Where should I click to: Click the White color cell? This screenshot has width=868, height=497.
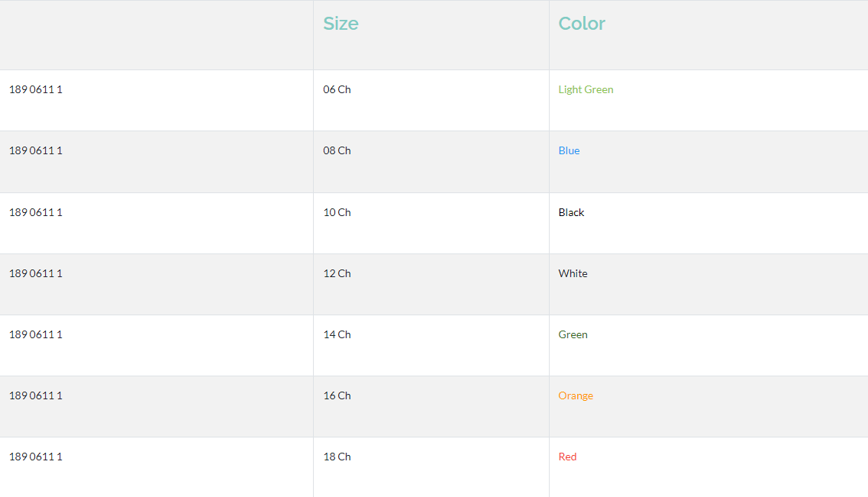[x=708, y=285]
